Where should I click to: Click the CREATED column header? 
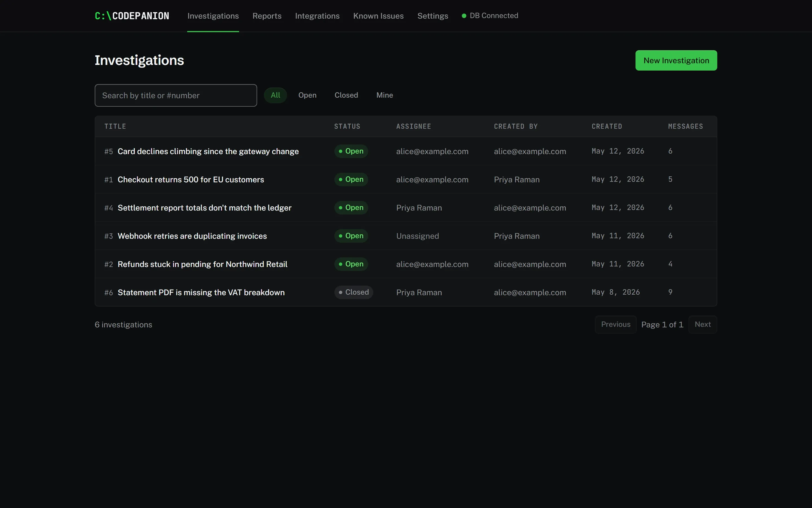607,126
